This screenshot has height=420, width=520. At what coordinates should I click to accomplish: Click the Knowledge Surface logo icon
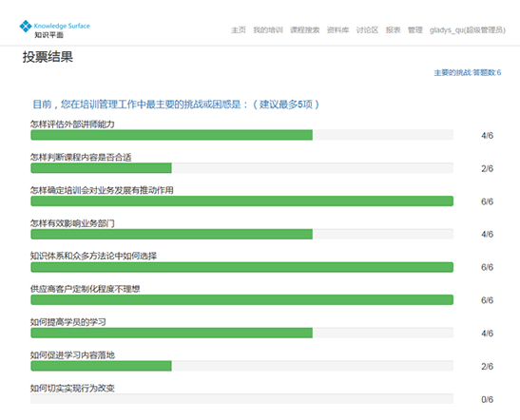[x=26, y=27]
